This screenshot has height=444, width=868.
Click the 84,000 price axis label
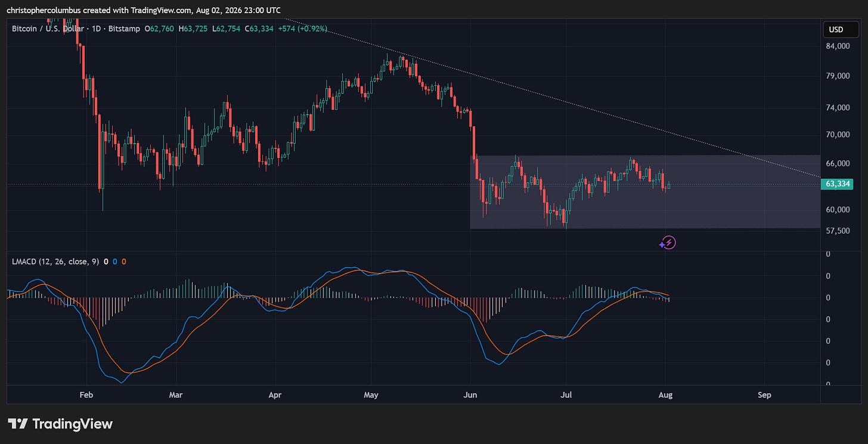click(x=838, y=46)
